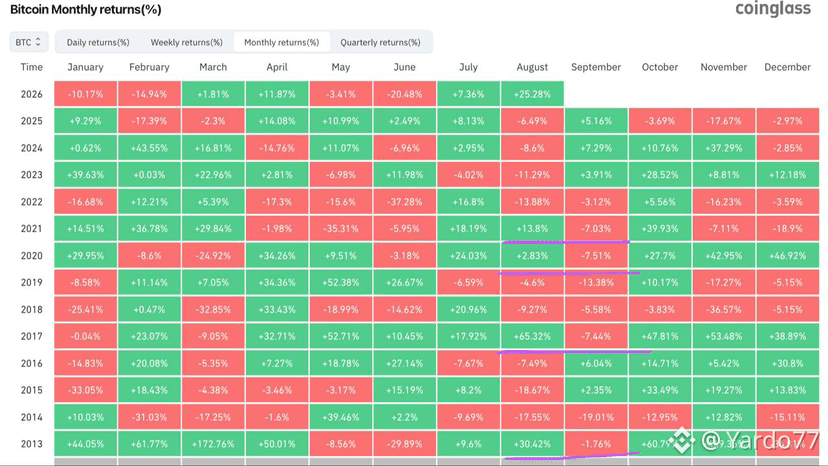Viewport: 828px width, 466px height.
Task: Click the 2022 row label
Action: pyautogui.click(x=32, y=202)
